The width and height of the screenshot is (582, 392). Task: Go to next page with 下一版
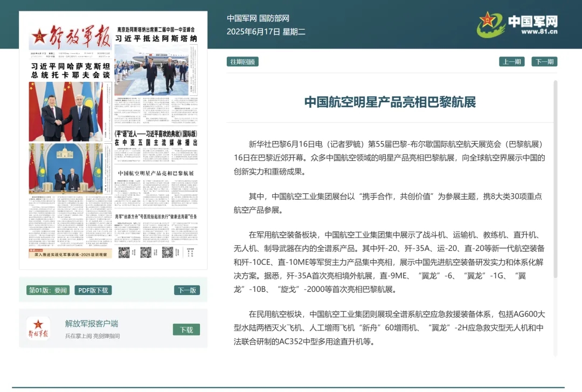point(186,290)
